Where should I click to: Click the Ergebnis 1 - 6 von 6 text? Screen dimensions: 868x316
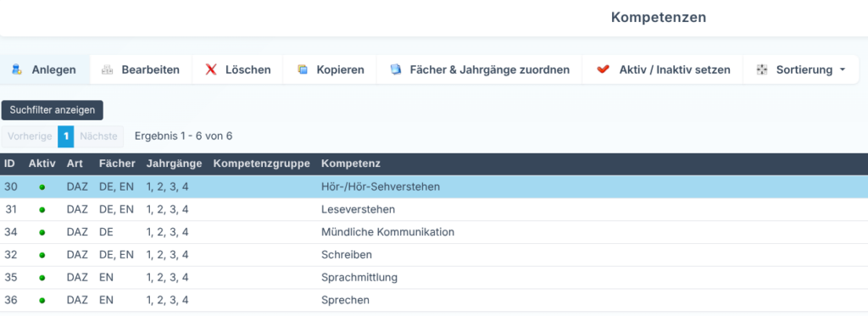pyautogui.click(x=184, y=136)
